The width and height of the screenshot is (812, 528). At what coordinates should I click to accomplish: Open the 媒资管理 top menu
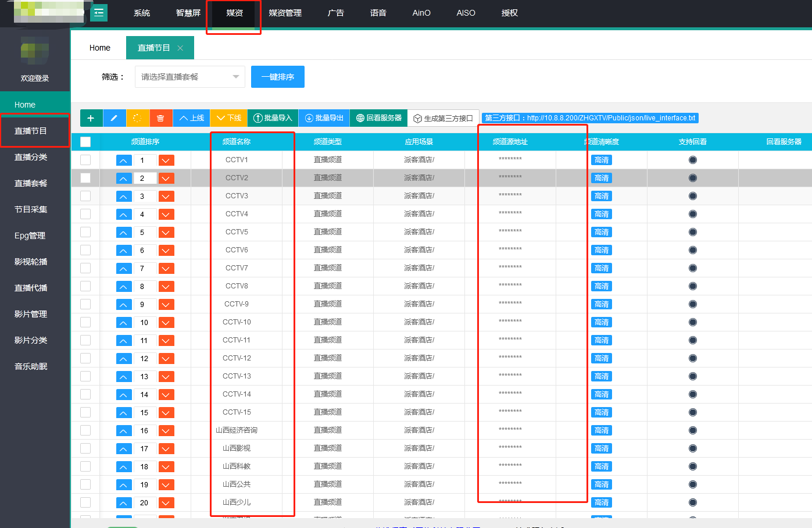[285, 13]
